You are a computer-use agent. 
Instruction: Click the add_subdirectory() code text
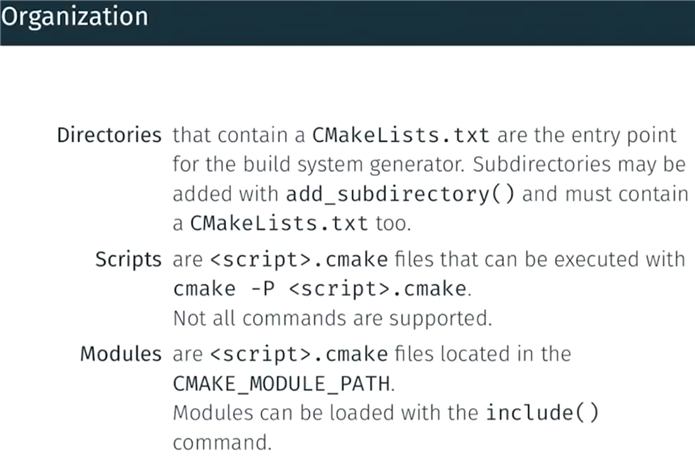pos(400,194)
